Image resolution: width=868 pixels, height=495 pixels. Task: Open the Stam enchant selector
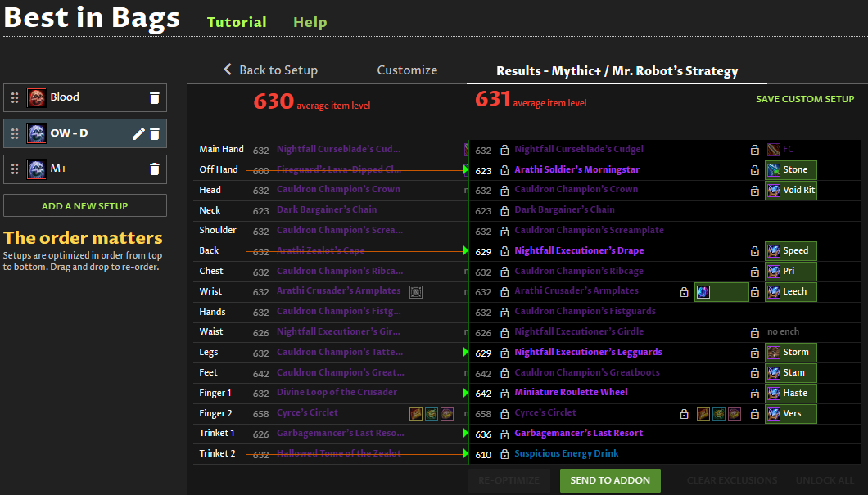point(790,373)
